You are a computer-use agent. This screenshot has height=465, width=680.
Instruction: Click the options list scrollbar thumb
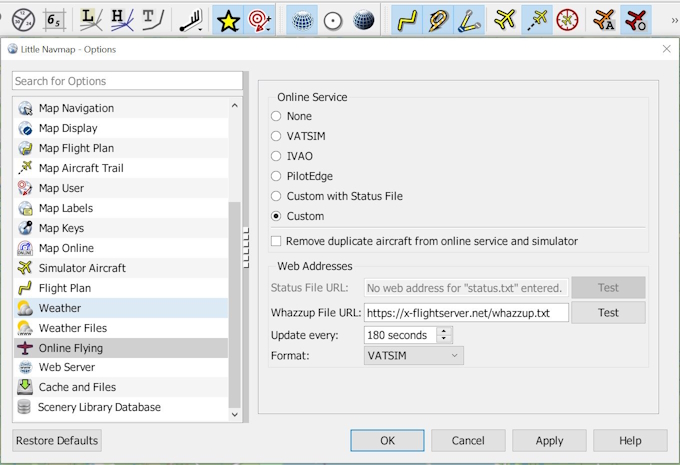[234, 305]
